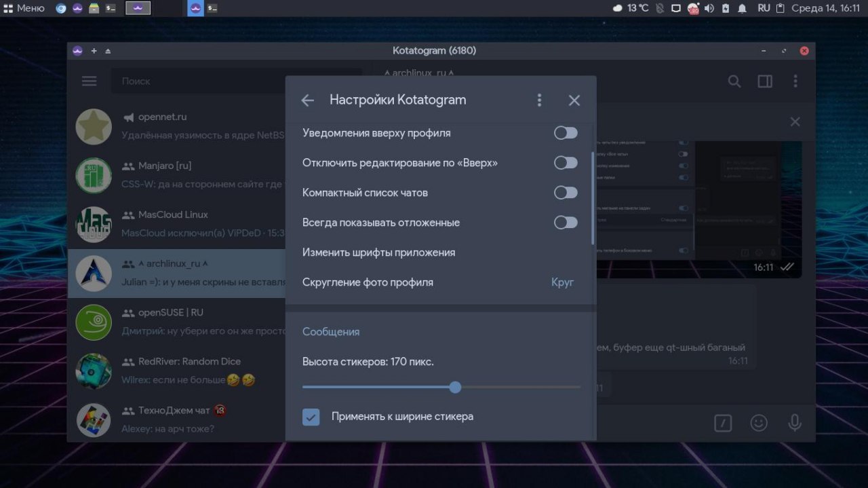Click the bot command slash icon
The image size is (868, 488).
coord(723,423)
